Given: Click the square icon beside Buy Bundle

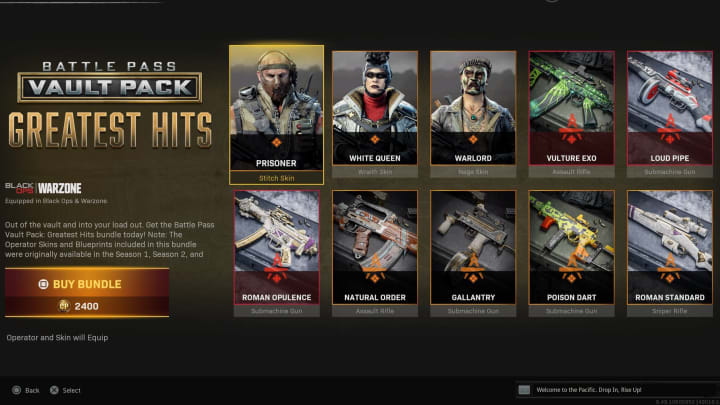Looking at the screenshot, I should pyautogui.click(x=43, y=284).
